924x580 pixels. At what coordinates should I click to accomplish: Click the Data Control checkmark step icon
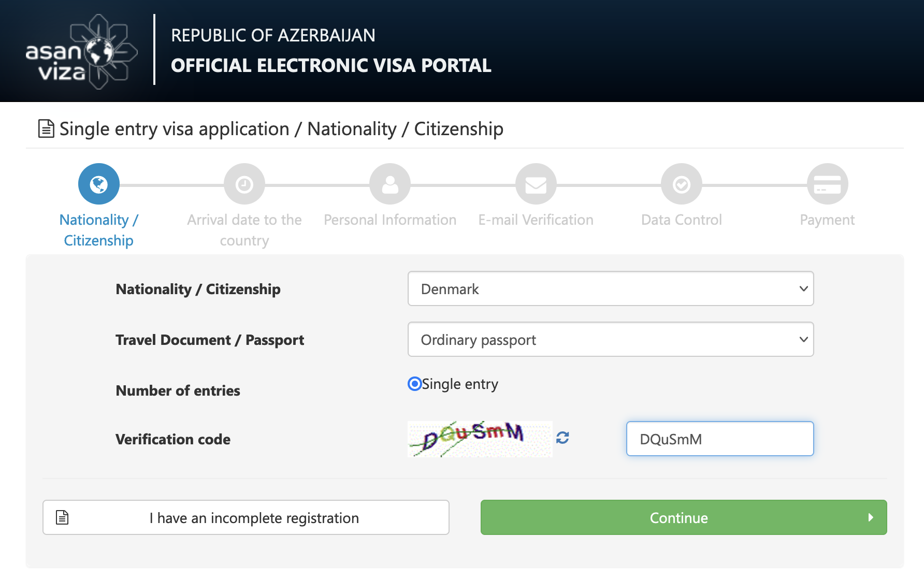(x=681, y=184)
